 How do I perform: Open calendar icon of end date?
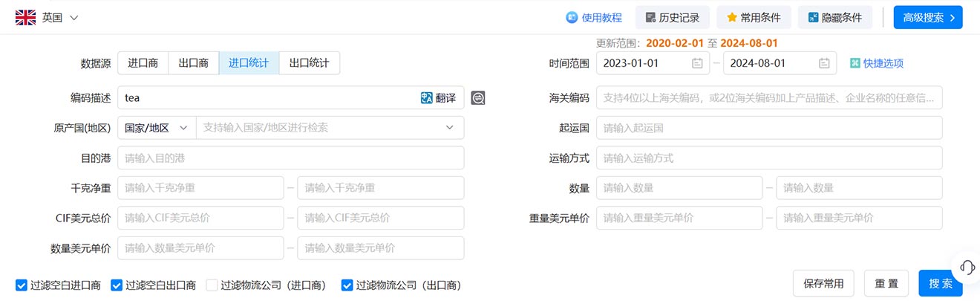coord(824,63)
